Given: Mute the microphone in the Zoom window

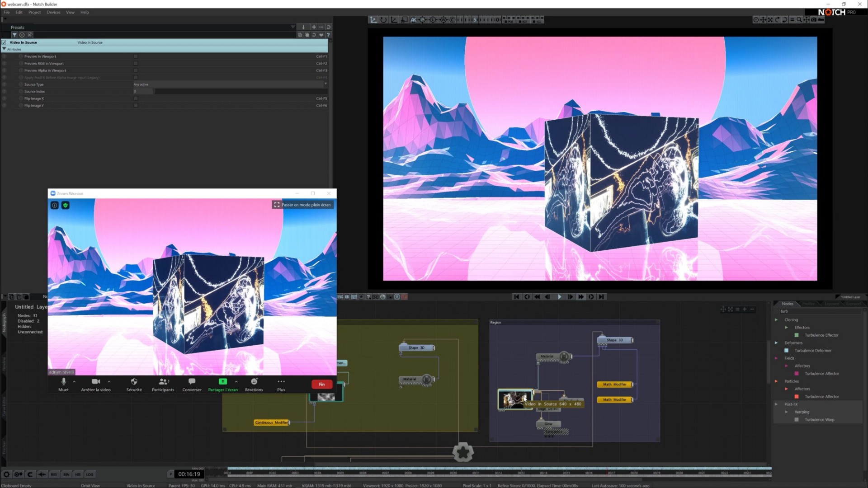Looking at the screenshot, I should point(63,384).
